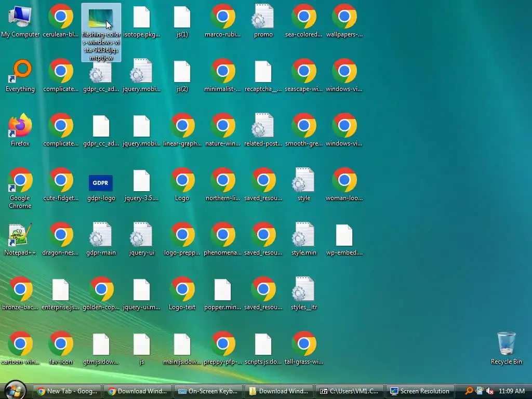Switch to Download Wind folder taskbar button
This screenshot has width=532, height=399.
[x=279, y=391]
